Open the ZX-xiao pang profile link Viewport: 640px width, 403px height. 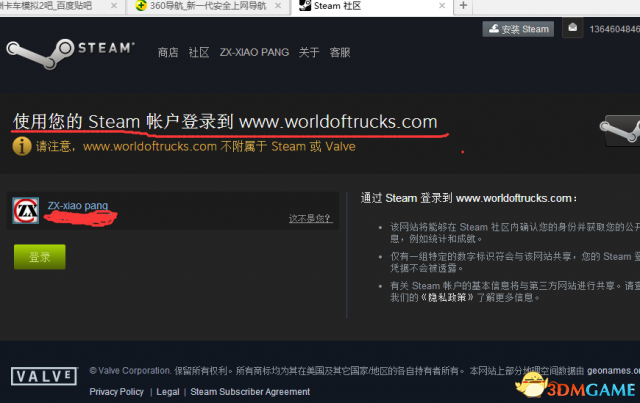78,205
